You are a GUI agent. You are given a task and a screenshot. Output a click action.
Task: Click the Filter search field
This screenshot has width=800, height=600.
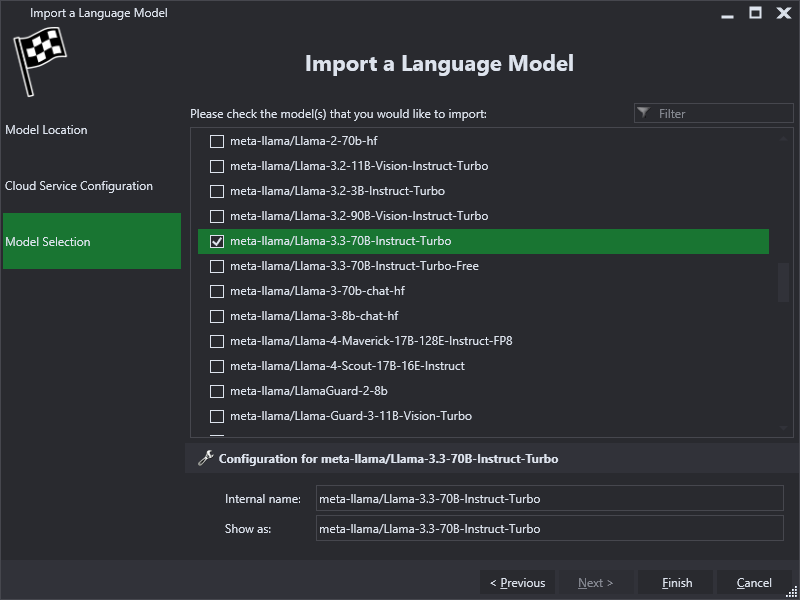click(x=714, y=113)
